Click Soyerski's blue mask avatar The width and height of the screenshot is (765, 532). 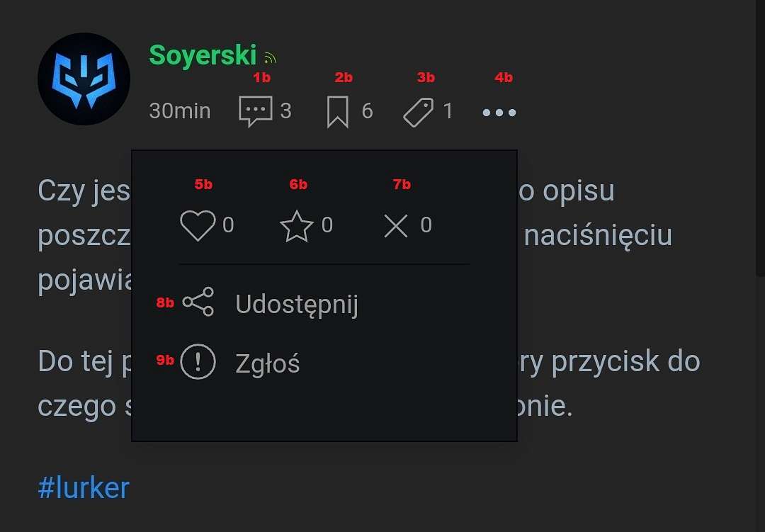(x=84, y=79)
